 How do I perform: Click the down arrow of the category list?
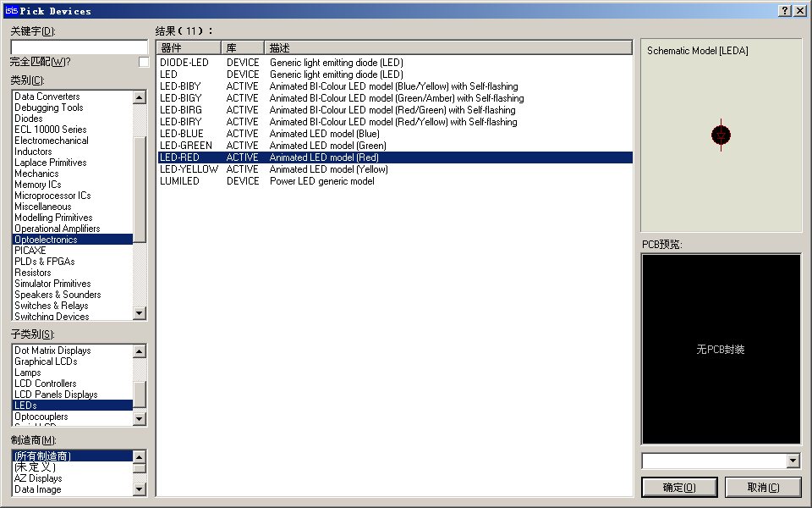[x=140, y=312]
